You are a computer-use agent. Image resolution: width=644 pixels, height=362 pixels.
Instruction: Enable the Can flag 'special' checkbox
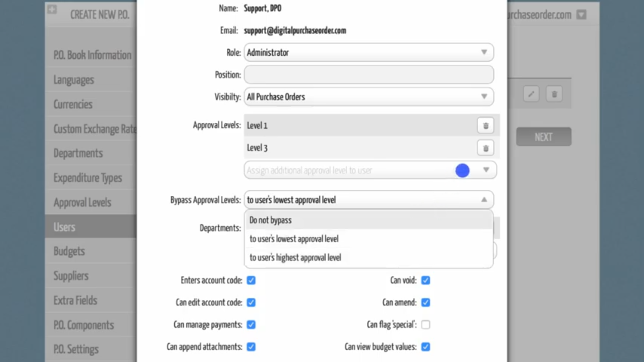(426, 324)
